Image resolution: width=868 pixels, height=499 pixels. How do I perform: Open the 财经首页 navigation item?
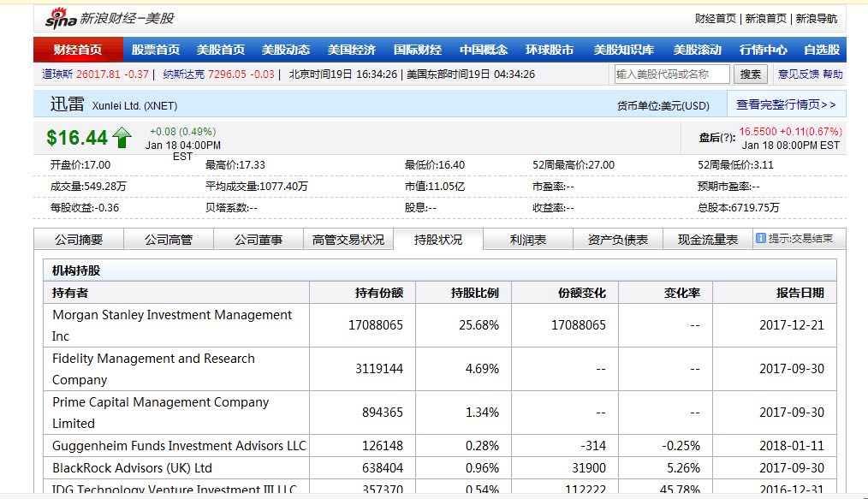point(78,50)
